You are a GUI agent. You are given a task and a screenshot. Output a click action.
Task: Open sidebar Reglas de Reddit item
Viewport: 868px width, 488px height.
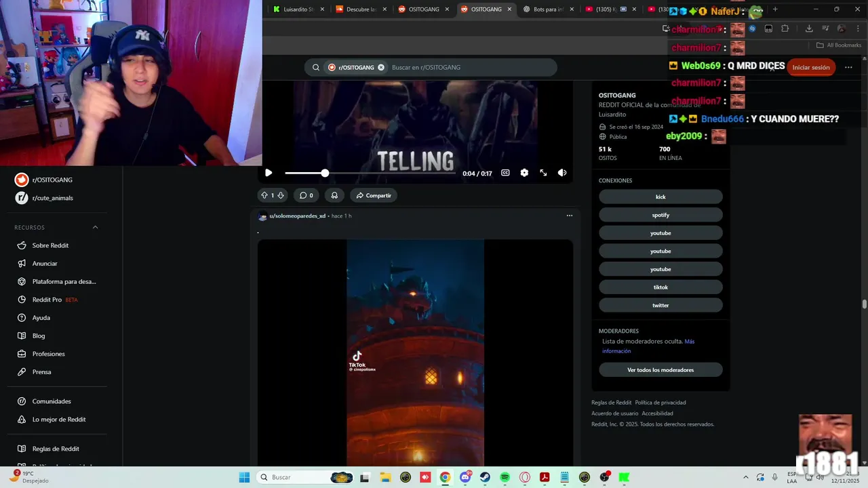tap(57, 449)
